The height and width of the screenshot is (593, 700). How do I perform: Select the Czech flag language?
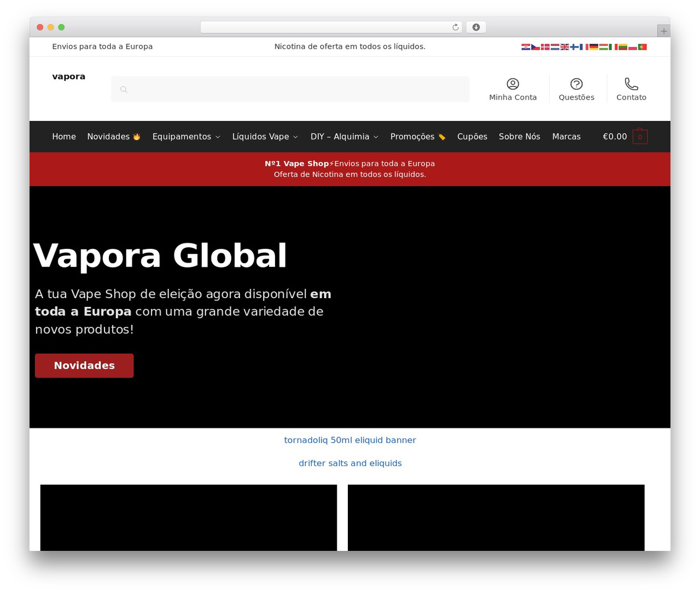click(x=535, y=47)
